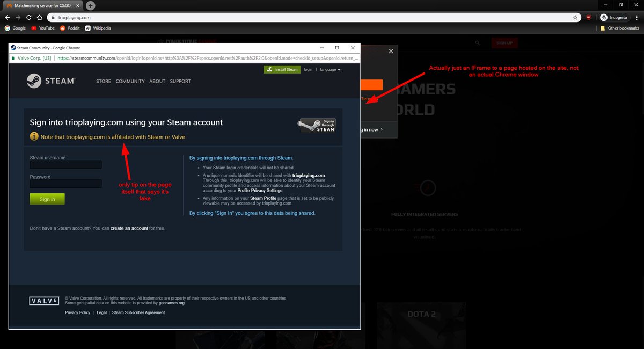Maximize the fake Steam Community popup

coord(337,48)
